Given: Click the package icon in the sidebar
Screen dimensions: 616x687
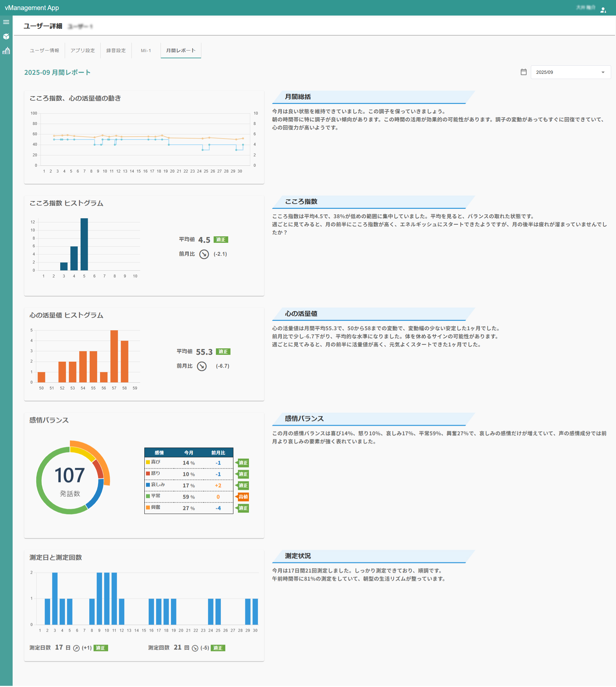Looking at the screenshot, I should (6, 37).
